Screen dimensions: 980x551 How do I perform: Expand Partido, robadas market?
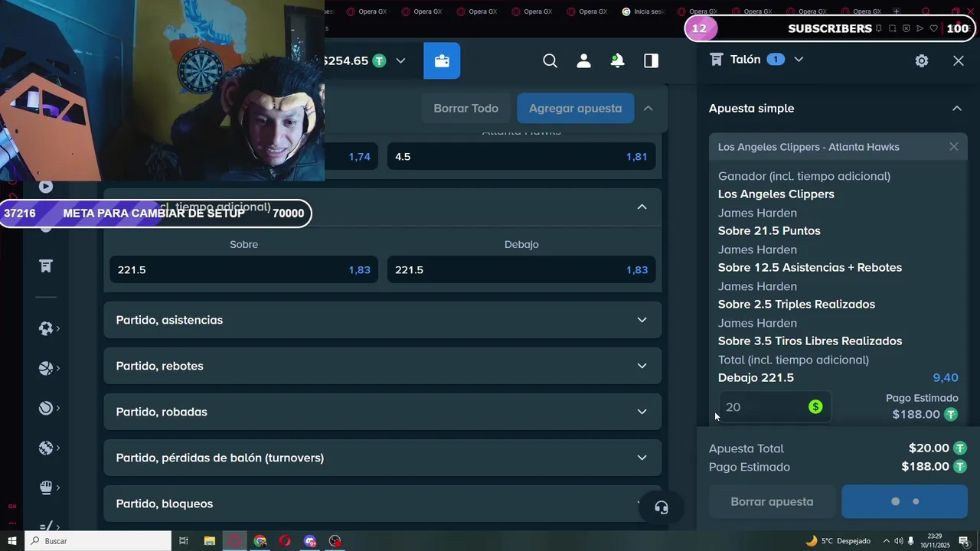click(x=383, y=412)
